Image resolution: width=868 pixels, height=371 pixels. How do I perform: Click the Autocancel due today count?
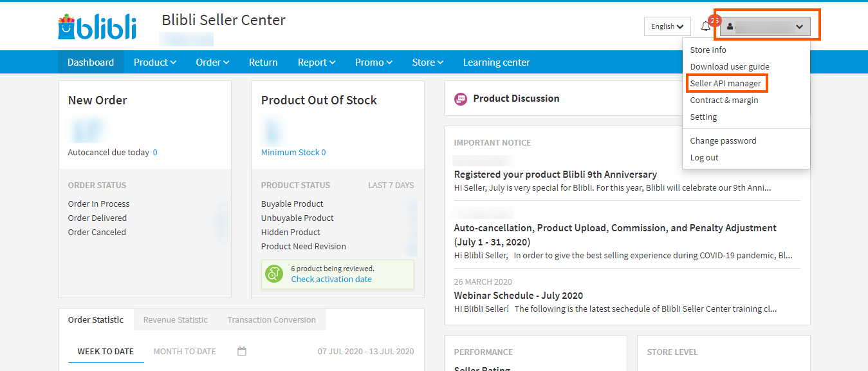pyautogui.click(x=155, y=153)
